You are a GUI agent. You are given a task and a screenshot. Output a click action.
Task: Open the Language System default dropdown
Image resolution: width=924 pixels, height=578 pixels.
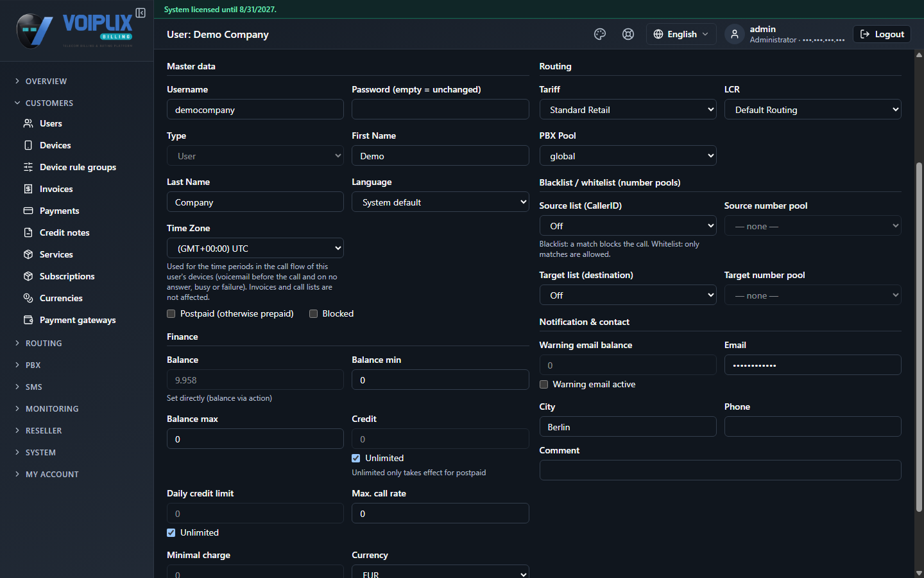click(440, 202)
